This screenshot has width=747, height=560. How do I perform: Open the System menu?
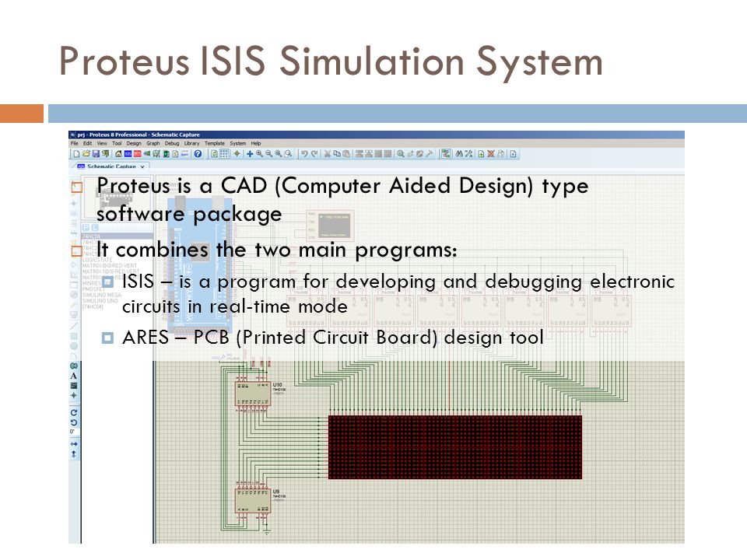(238, 143)
